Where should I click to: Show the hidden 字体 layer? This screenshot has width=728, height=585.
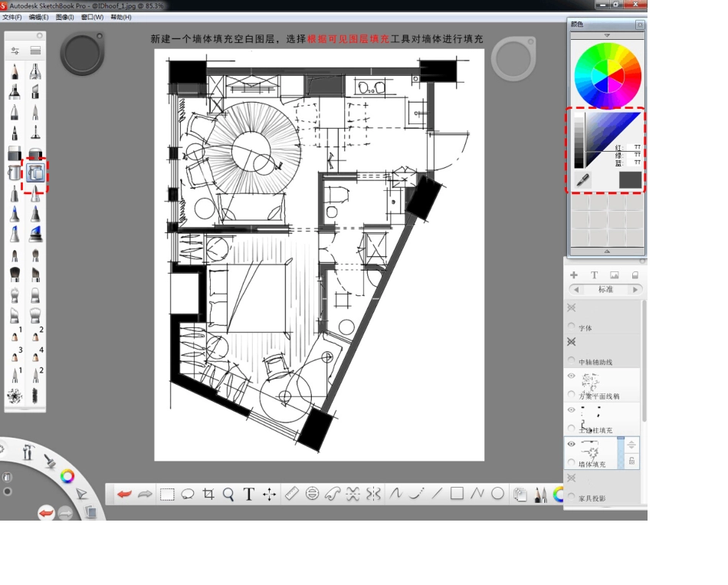coord(571,307)
